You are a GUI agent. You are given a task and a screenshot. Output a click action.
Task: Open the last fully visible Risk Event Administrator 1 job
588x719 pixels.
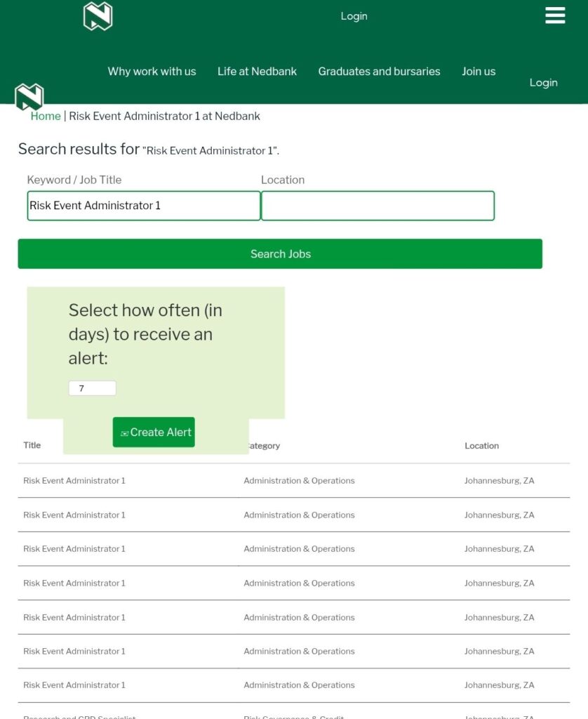(x=74, y=685)
